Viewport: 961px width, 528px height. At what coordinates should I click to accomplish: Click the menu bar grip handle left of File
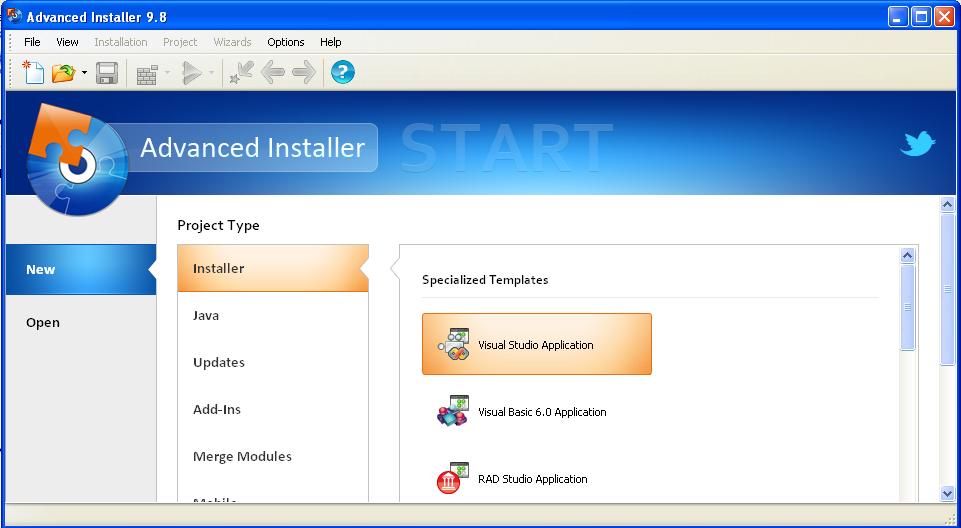coord(10,42)
